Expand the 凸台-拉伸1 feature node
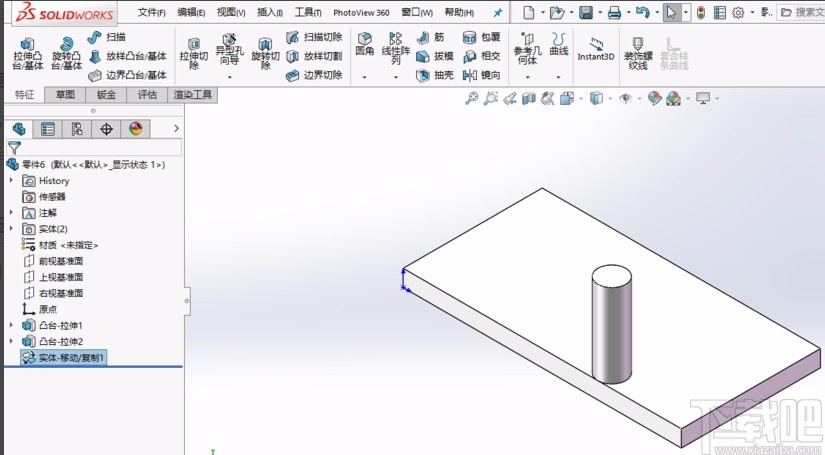Image resolution: width=825 pixels, height=455 pixels. click(x=11, y=326)
